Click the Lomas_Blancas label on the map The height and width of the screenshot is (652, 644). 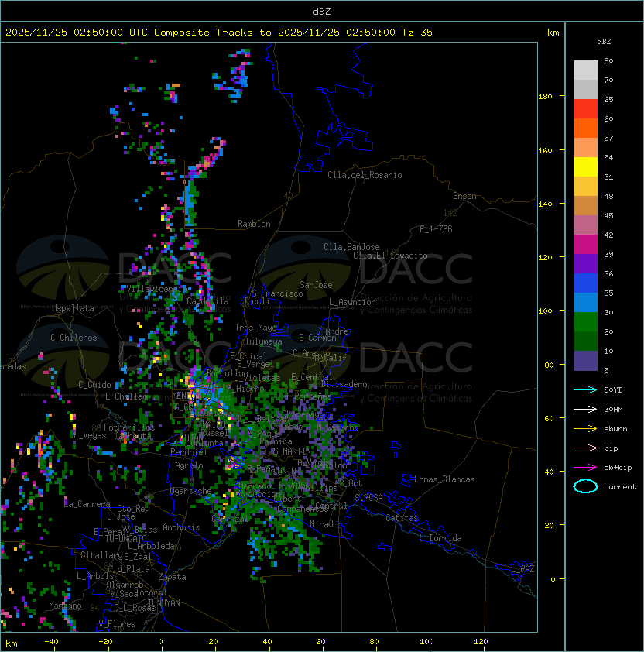pyautogui.click(x=444, y=479)
